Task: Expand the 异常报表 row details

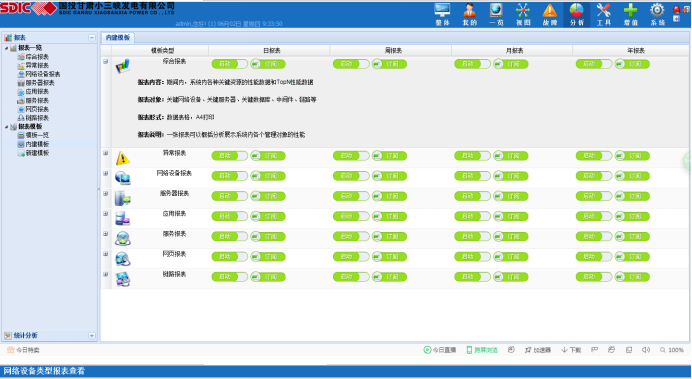Action: coord(105,153)
